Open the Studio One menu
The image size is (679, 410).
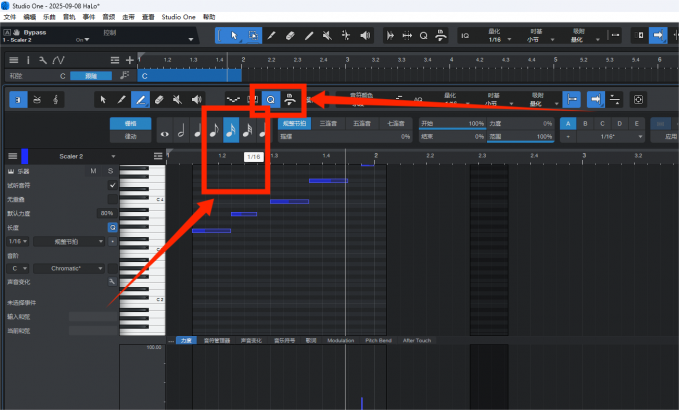[x=178, y=18]
